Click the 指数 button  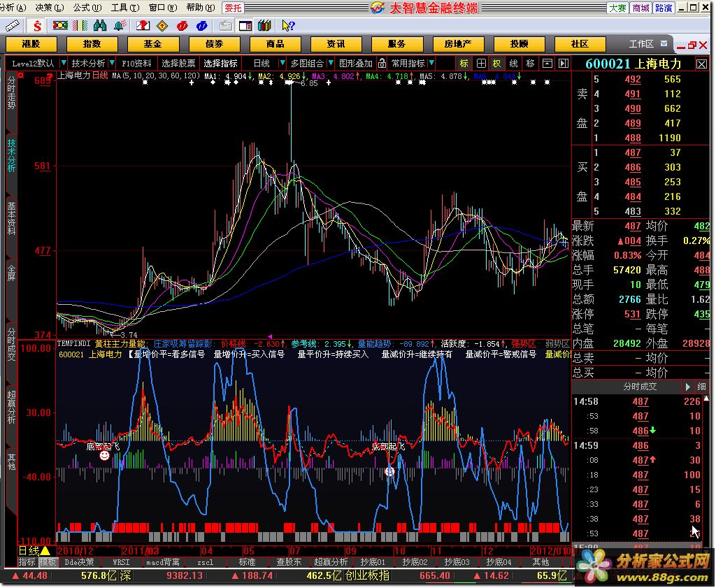coord(92,44)
